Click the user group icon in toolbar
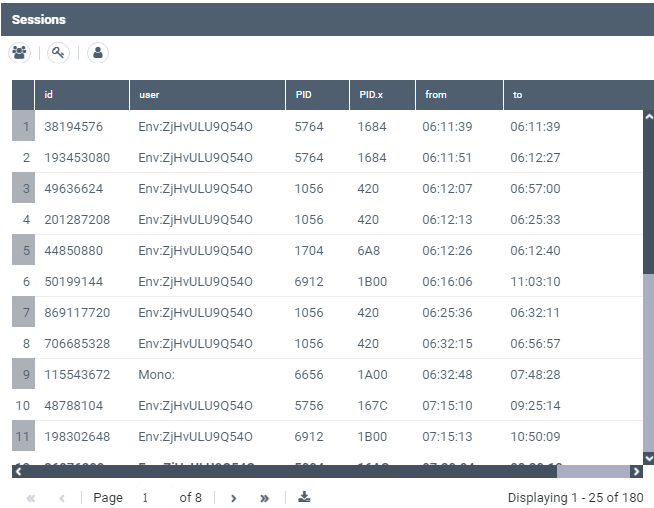Viewport: 654px width, 508px height. pos(20,53)
